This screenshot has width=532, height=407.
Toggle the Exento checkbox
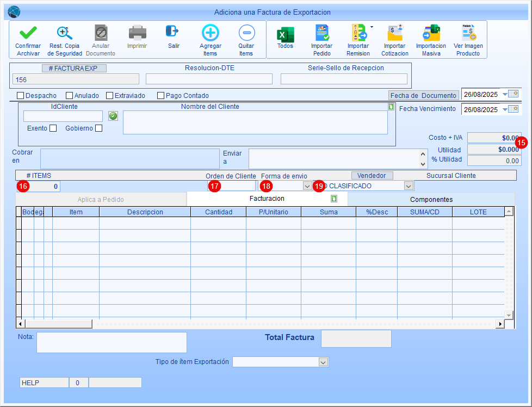click(53, 128)
